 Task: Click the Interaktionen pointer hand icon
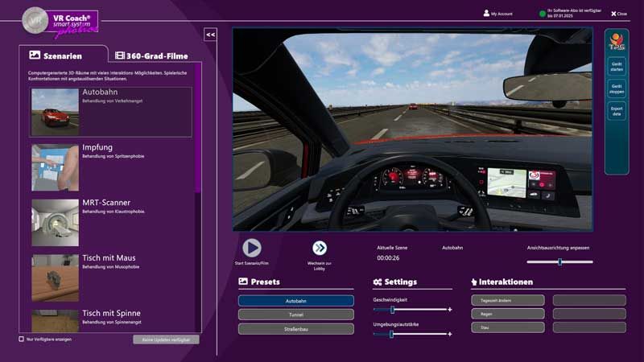474,282
